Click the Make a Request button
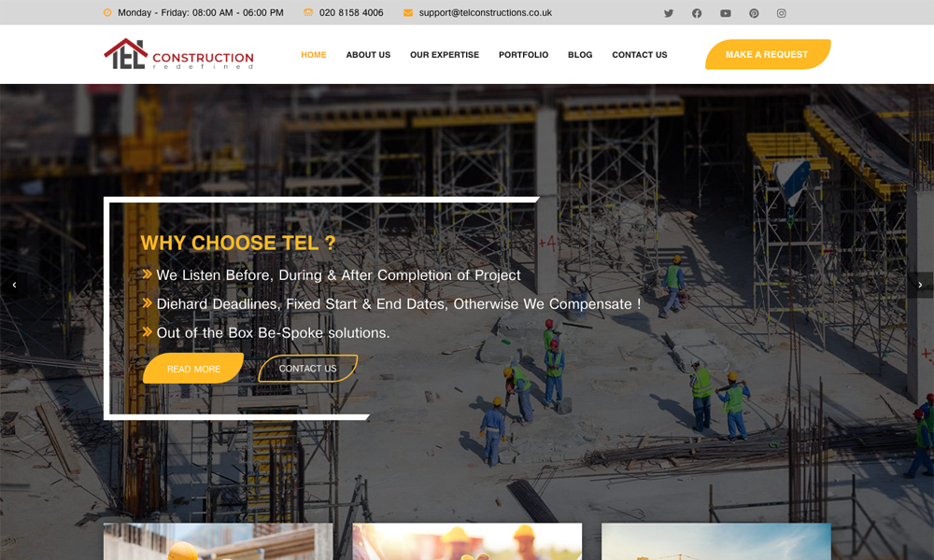 767,54
